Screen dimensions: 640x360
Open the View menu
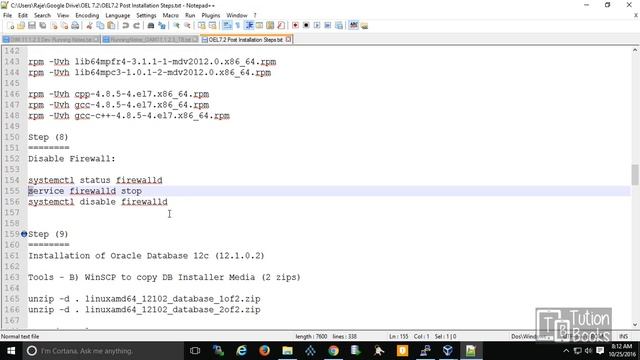(x=63, y=16)
